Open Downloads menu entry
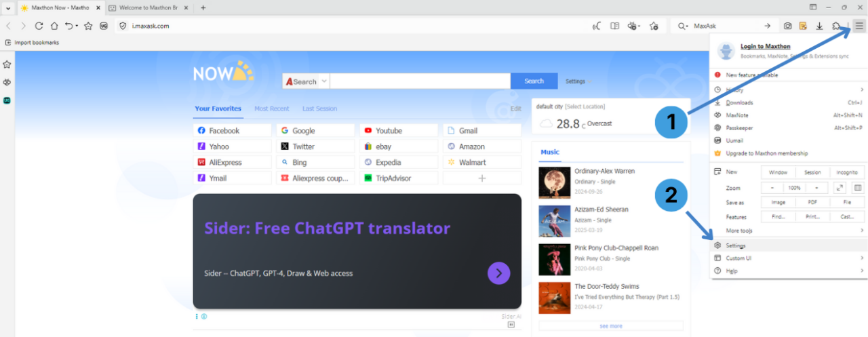Image resolution: width=868 pixels, height=337 pixels. (x=789, y=102)
